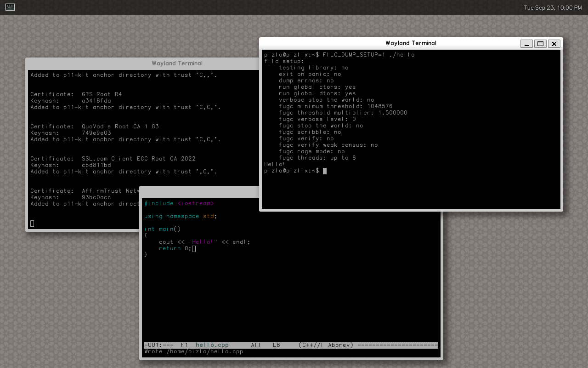
Task: Close the front Wayland Terminal window
Action: coord(554,44)
